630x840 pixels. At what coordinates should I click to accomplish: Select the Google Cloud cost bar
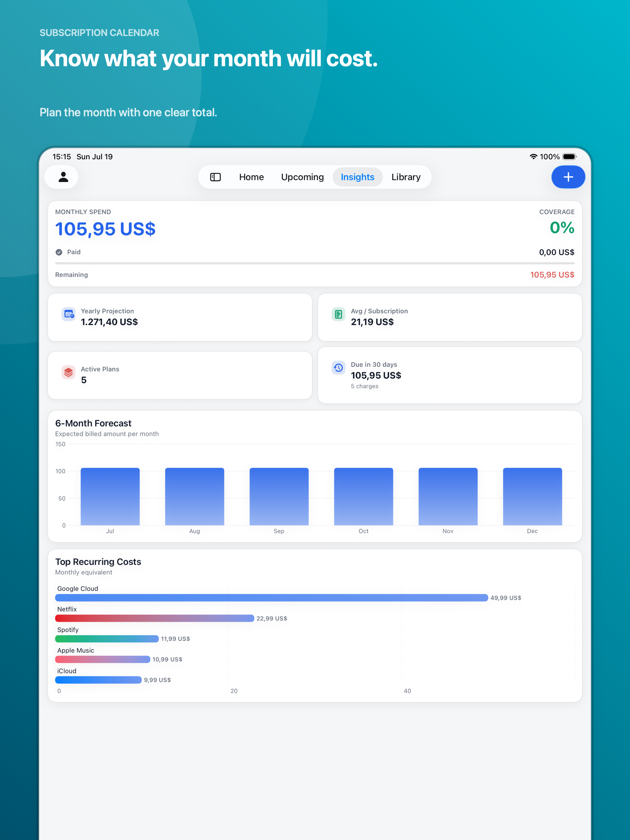(x=272, y=598)
